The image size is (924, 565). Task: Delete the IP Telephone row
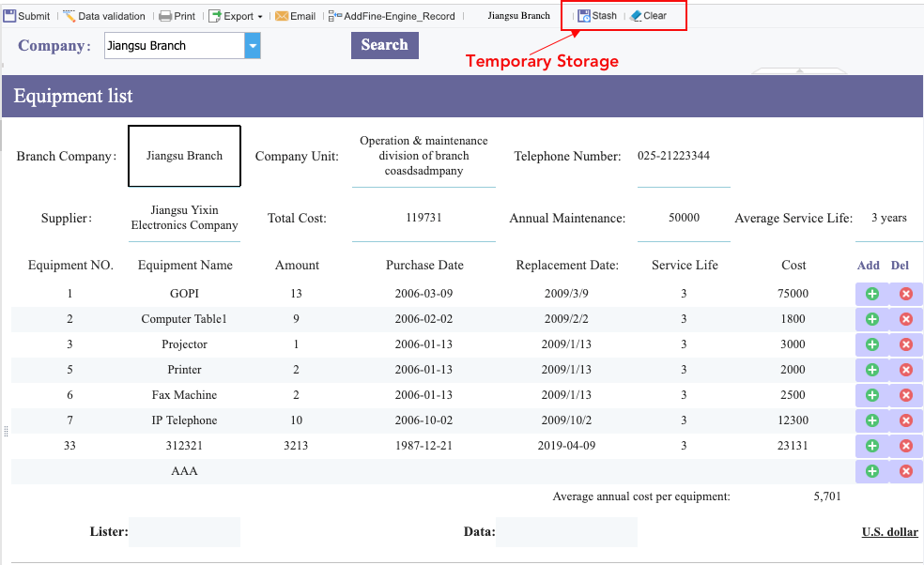(906, 420)
